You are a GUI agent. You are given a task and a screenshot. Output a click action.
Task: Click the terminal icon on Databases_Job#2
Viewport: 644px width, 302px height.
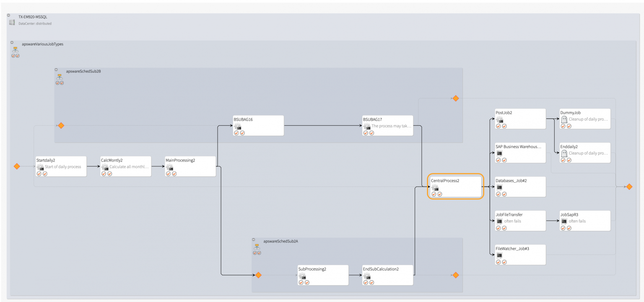pyautogui.click(x=499, y=187)
